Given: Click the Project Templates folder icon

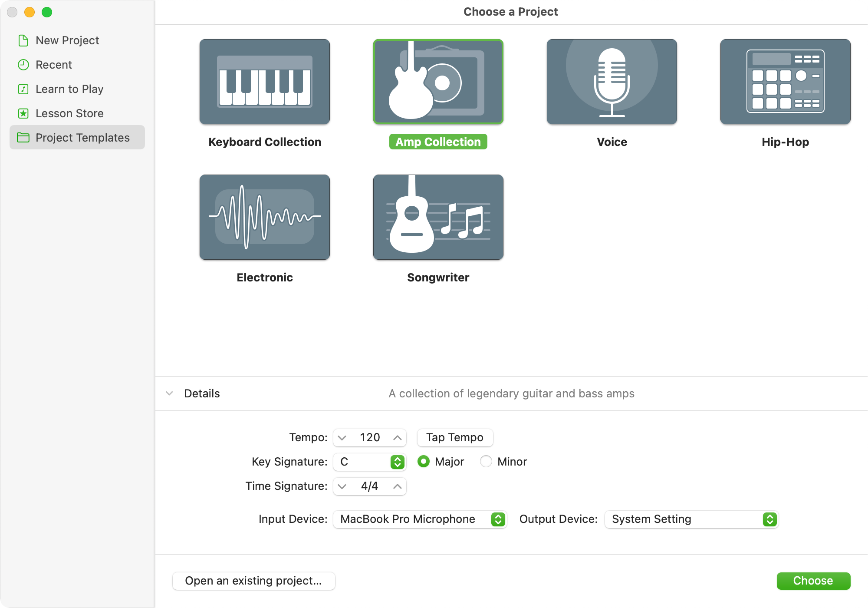Looking at the screenshot, I should pyautogui.click(x=23, y=138).
